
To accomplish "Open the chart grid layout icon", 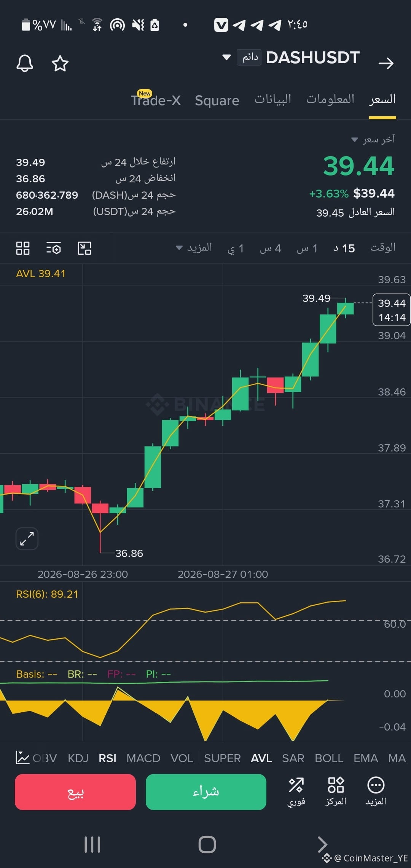I will pyautogui.click(x=23, y=248).
